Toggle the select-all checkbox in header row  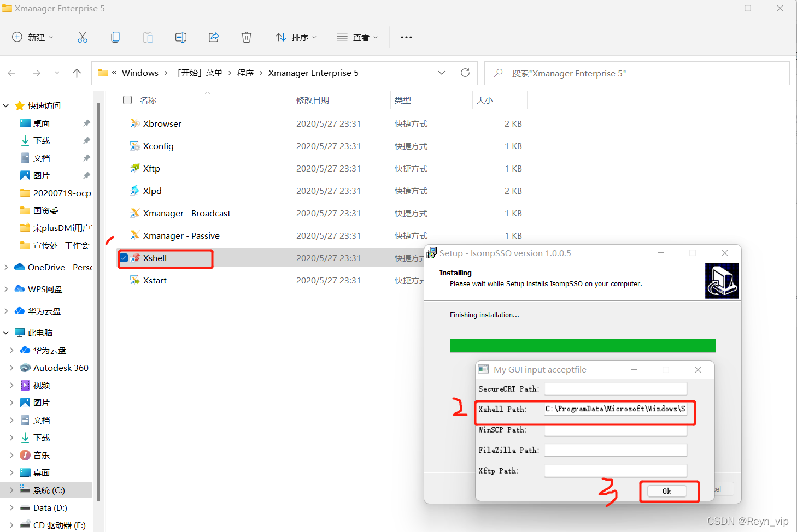tap(127, 100)
